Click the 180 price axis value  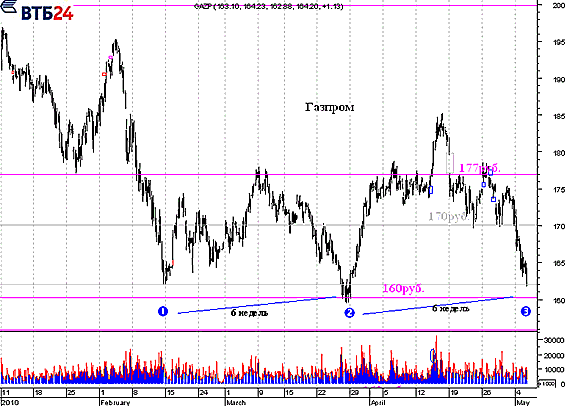pyautogui.click(x=559, y=153)
